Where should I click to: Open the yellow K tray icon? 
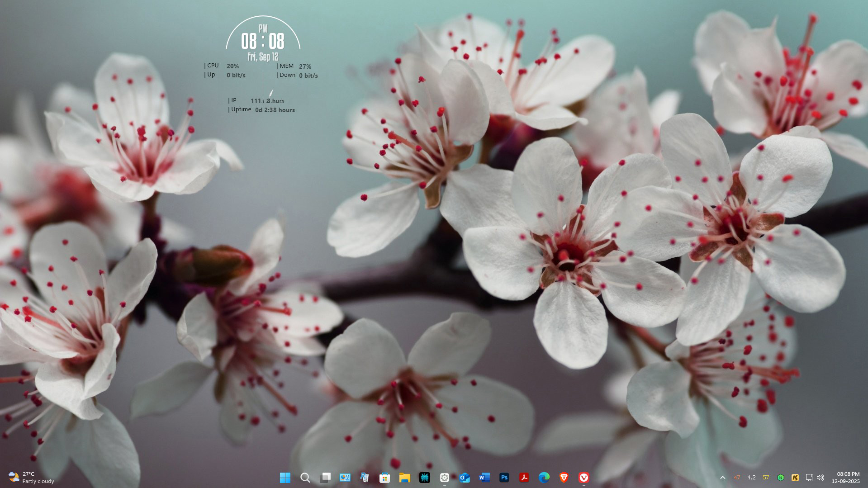(x=795, y=478)
